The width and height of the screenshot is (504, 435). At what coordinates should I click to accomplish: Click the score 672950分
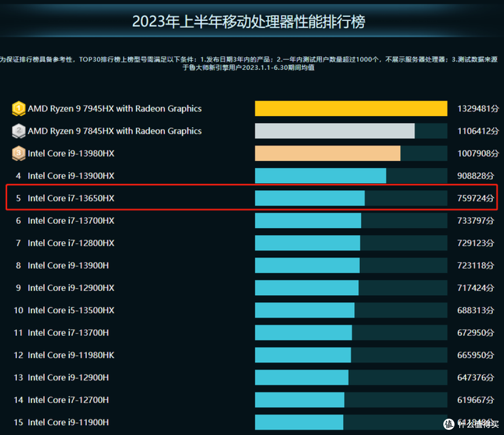(476, 333)
